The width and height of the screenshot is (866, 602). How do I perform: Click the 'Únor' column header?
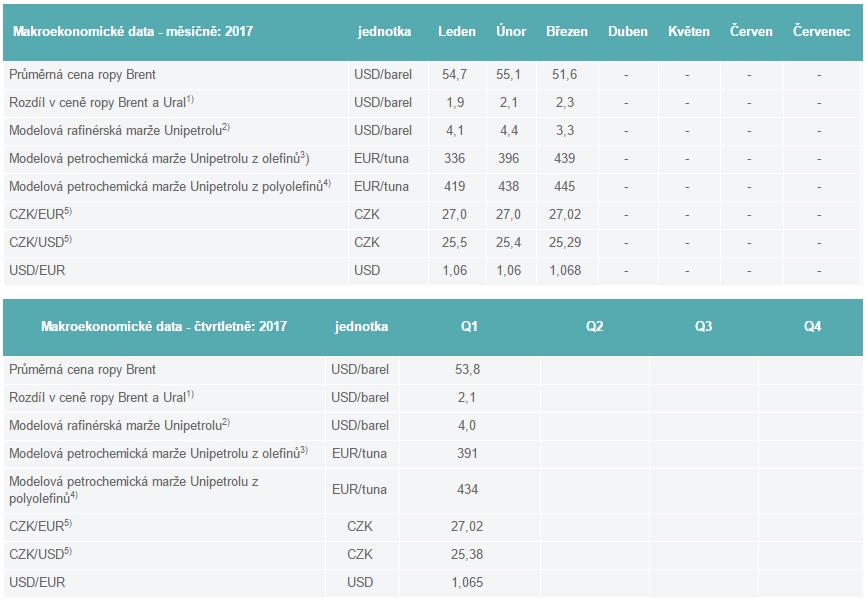point(511,31)
